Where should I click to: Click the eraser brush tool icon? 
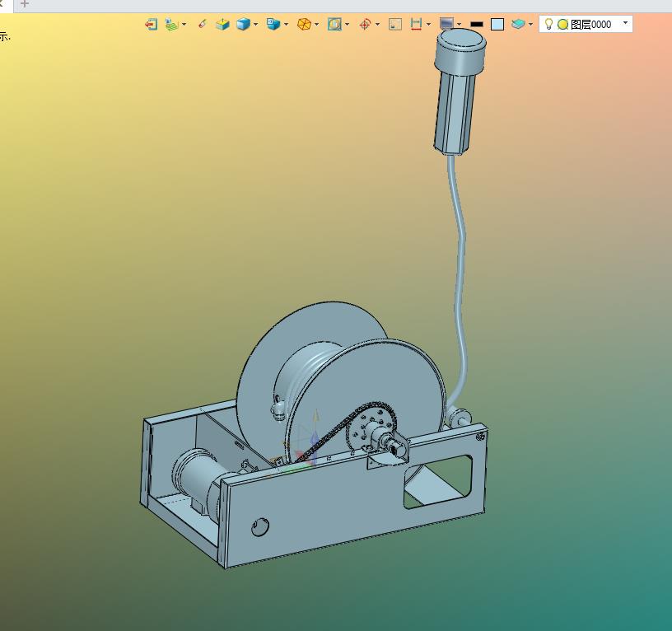[202, 24]
